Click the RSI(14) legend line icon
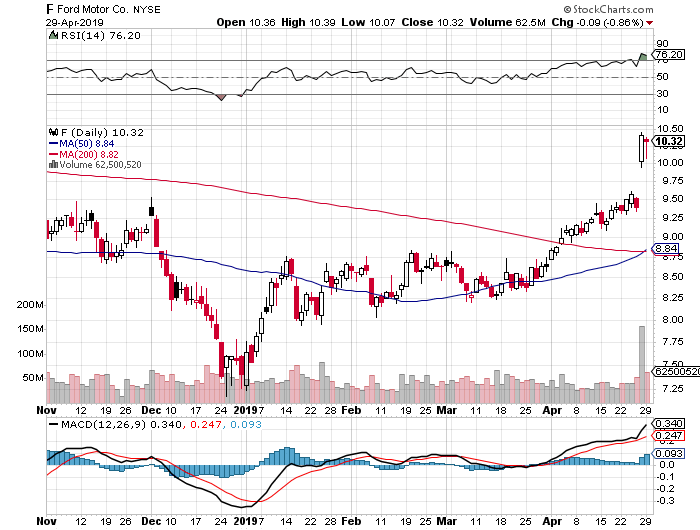 53,36
